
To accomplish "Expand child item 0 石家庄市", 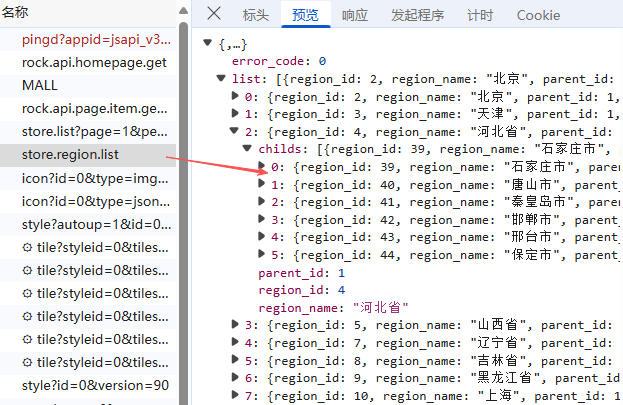I will (x=261, y=165).
